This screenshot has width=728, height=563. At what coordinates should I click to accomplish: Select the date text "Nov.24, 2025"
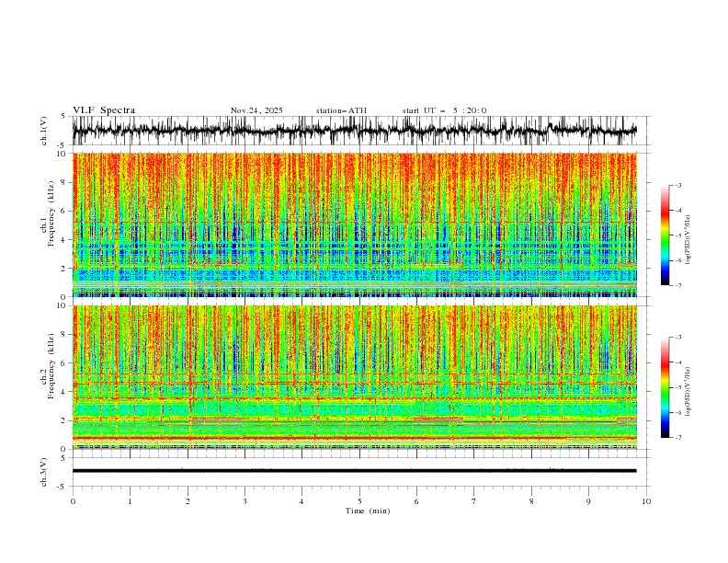click(256, 110)
